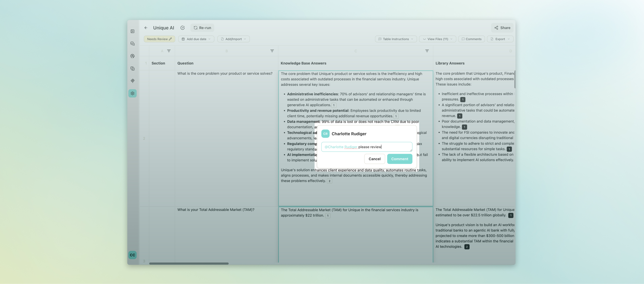
Task: Open the Export dropdown
Action: 500,39
